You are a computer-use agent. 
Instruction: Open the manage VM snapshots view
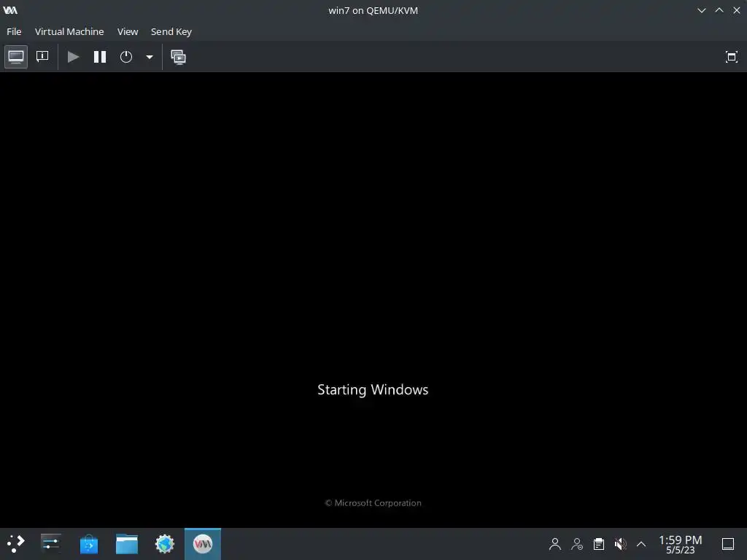pos(178,57)
